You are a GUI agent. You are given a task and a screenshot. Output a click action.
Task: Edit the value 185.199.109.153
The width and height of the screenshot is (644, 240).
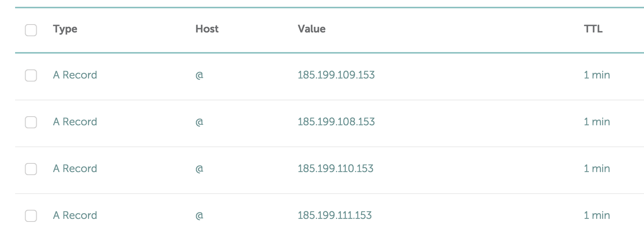(336, 75)
